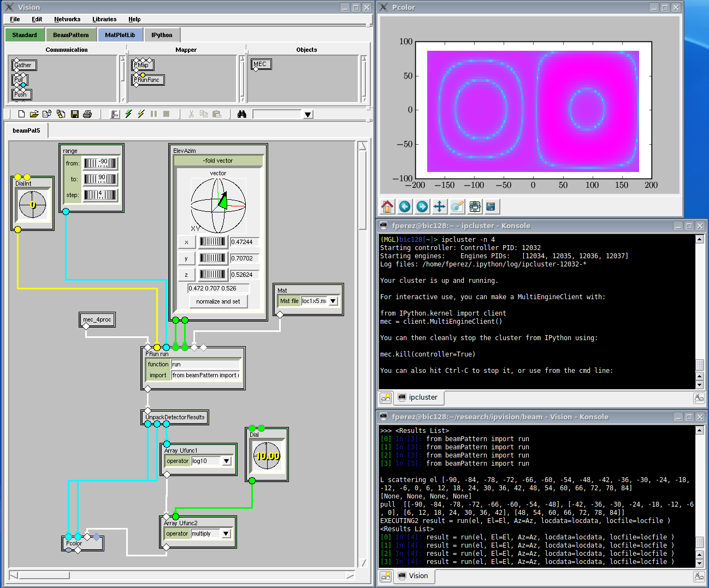
Task: Collapse the '-fold vector' section in ElevAzim
Action: (218, 161)
